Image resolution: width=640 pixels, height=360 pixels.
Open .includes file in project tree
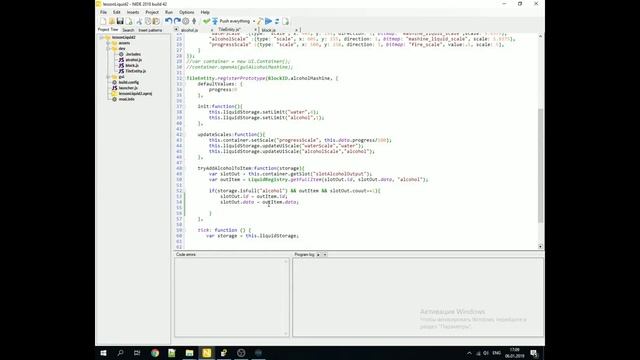pyautogui.click(x=133, y=54)
